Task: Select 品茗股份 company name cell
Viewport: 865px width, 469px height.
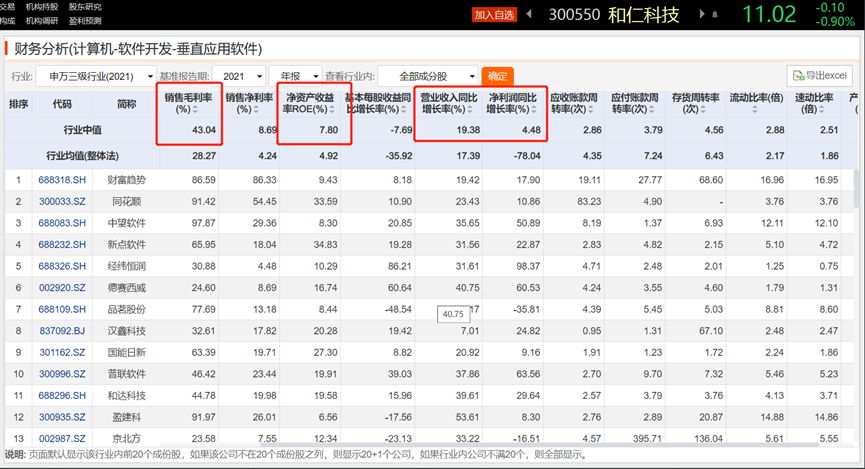Action: pos(127,309)
